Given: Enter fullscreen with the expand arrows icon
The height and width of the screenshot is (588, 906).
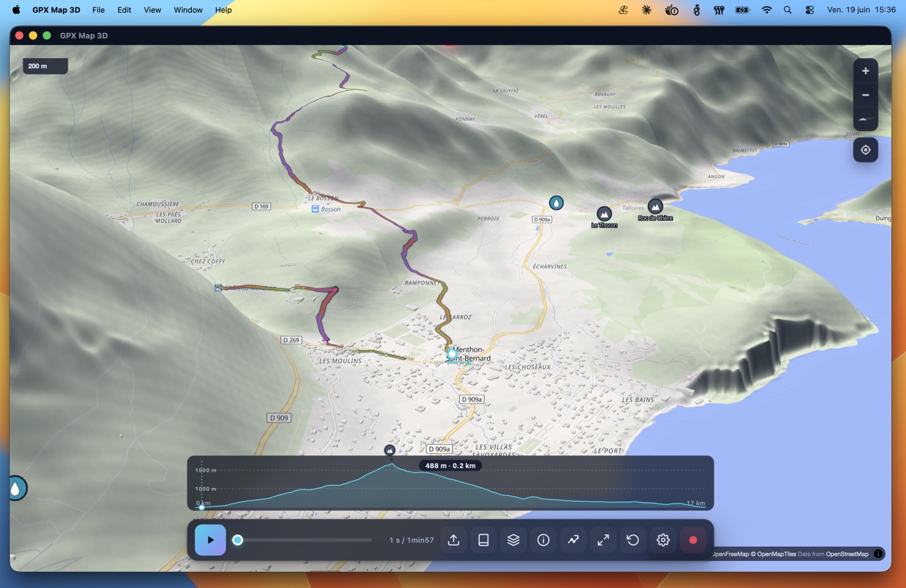Looking at the screenshot, I should 603,540.
